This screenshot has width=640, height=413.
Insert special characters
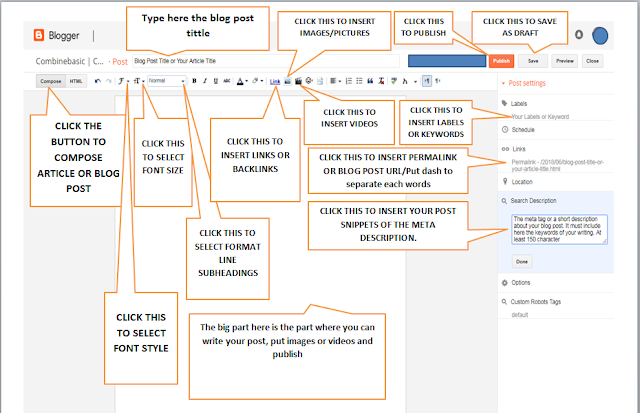point(309,81)
